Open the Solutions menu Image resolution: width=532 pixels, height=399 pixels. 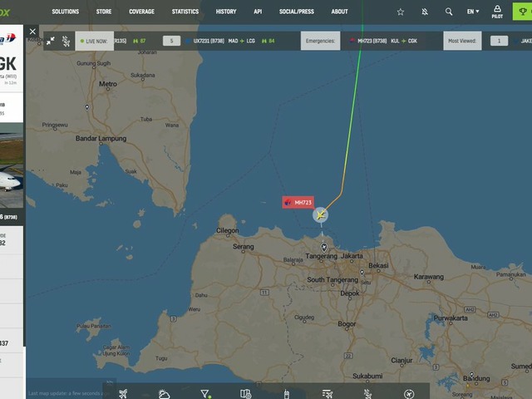66,12
